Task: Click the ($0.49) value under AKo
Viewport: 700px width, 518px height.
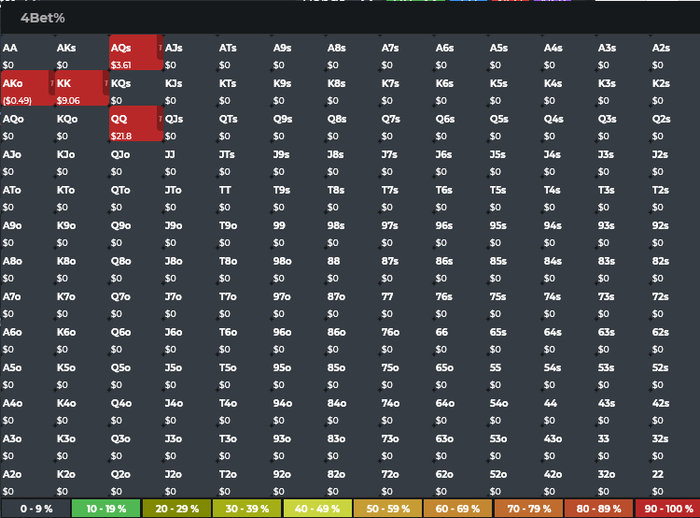Action: pyautogui.click(x=17, y=100)
